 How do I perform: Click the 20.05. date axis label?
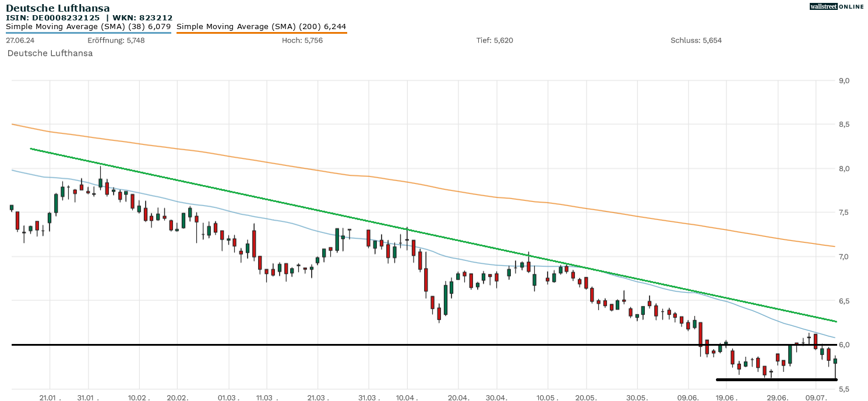585,398
